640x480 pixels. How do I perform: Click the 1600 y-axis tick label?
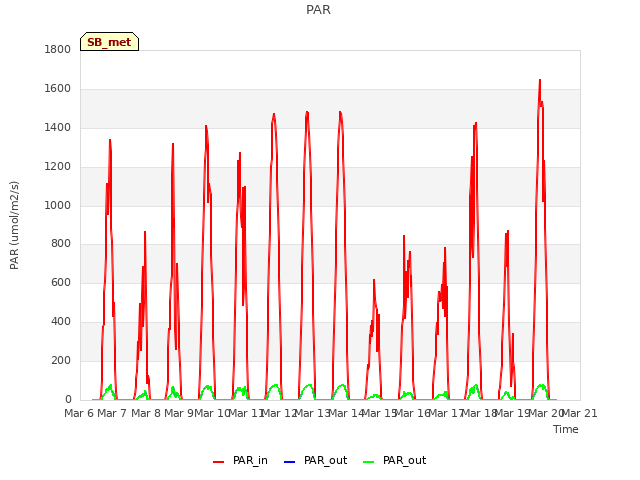click(x=58, y=89)
